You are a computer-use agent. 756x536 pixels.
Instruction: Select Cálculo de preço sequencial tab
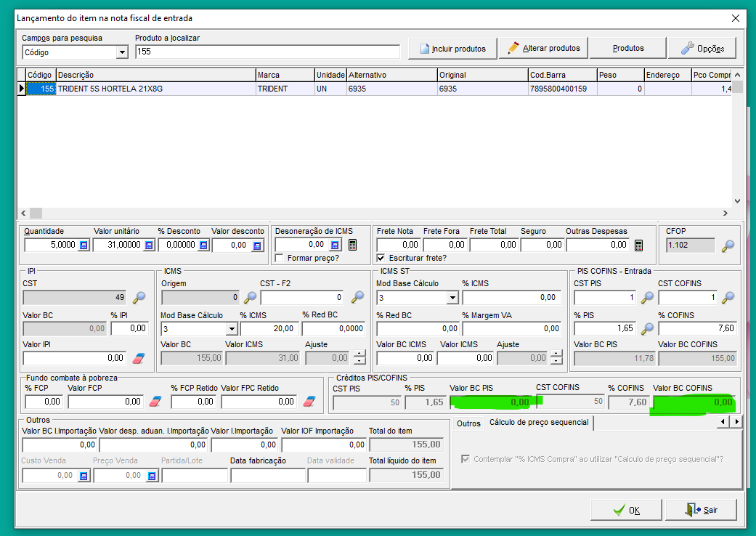point(538,422)
